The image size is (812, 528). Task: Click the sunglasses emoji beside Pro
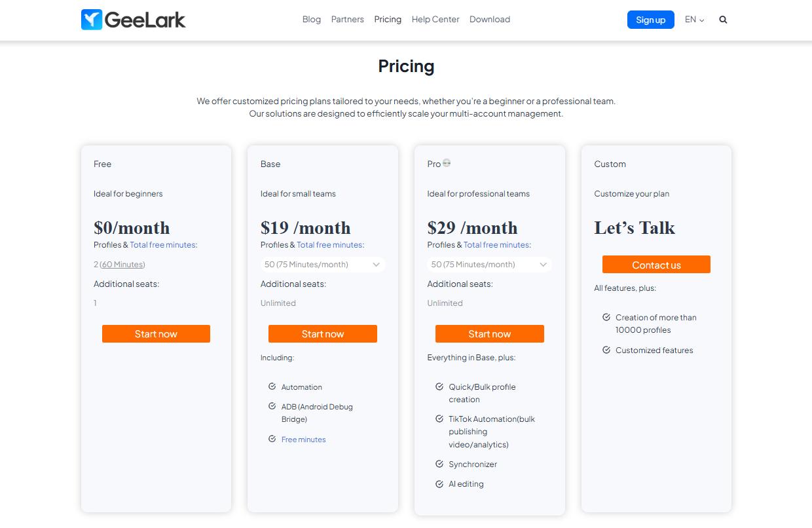point(447,163)
